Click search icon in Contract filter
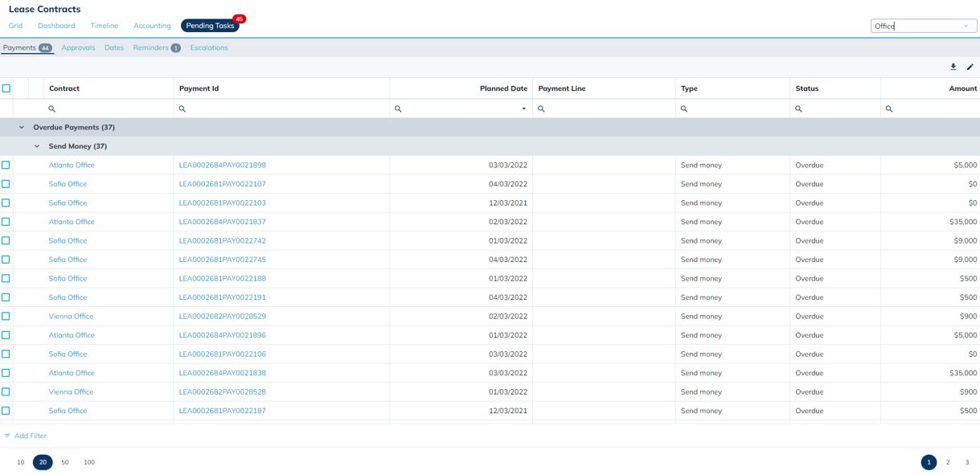980x475 pixels. point(52,109)
